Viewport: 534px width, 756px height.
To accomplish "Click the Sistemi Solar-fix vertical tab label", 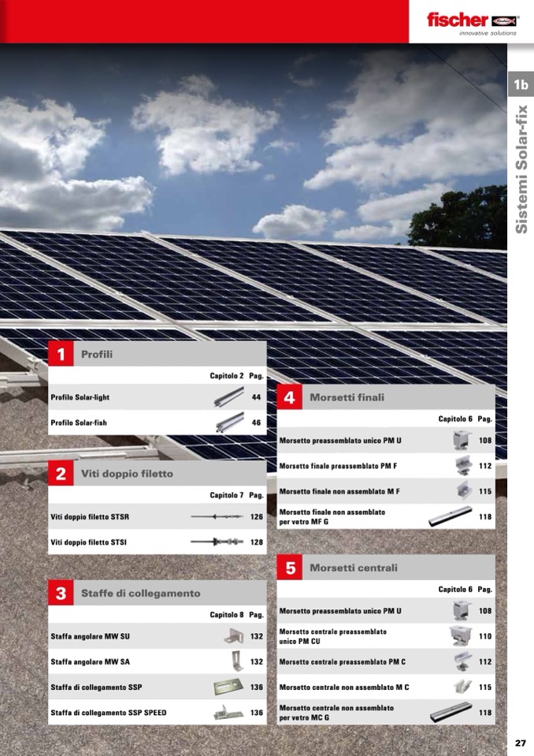I will pyautogui.click(x=521, y=169).
